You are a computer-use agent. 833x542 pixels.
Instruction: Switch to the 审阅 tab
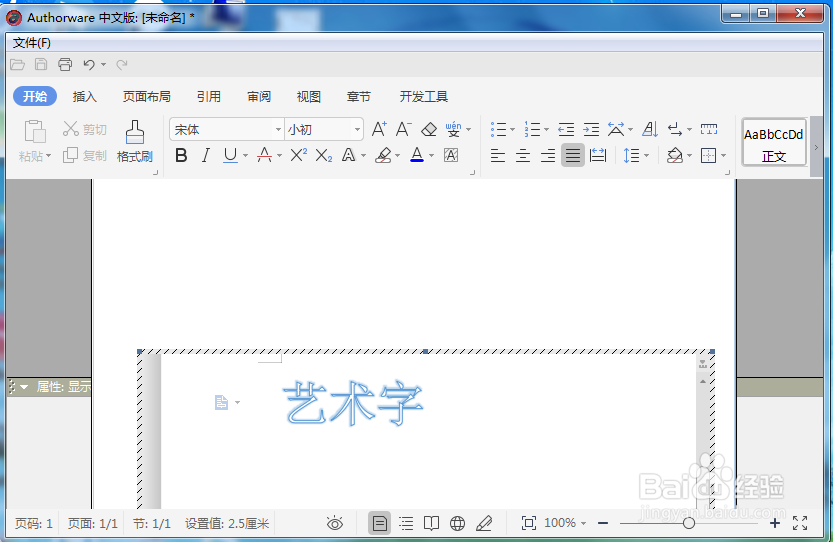[x=259, y=96]
